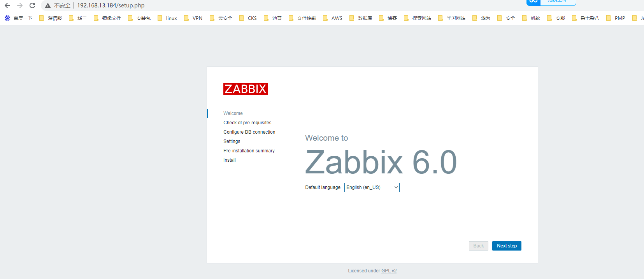Open the 帆软 bookmark folder
This screenshot has width=644, height=279.
pos(531,18)
